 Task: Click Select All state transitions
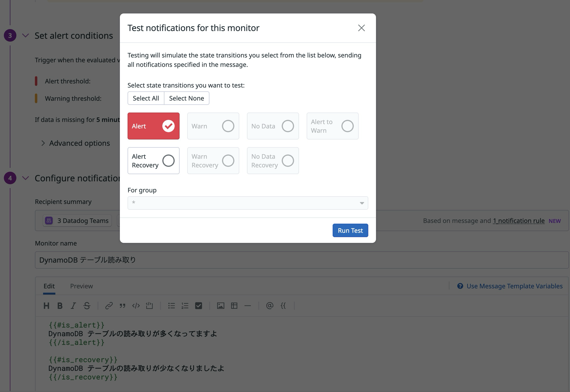tap(146, 98)
